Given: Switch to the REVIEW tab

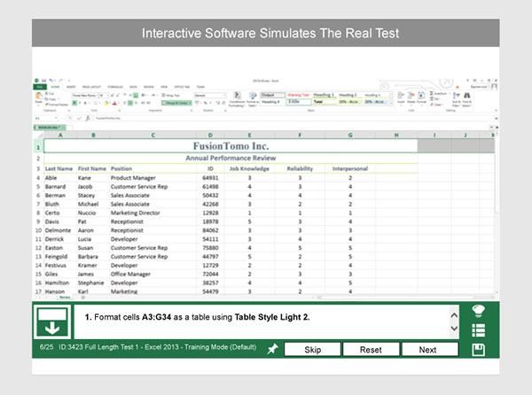Looking at the screenshot, I should (149, 87).
